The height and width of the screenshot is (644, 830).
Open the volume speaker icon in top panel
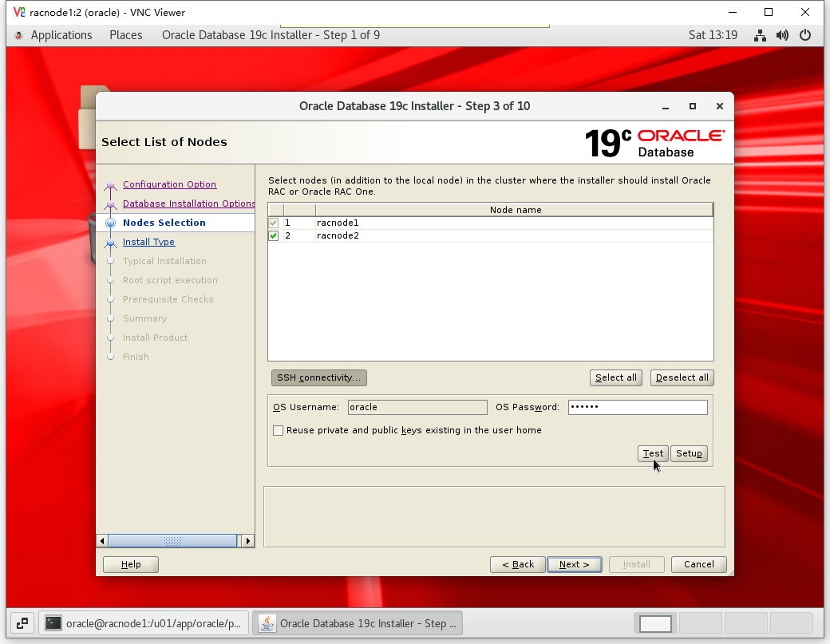[x=782, y=35]
